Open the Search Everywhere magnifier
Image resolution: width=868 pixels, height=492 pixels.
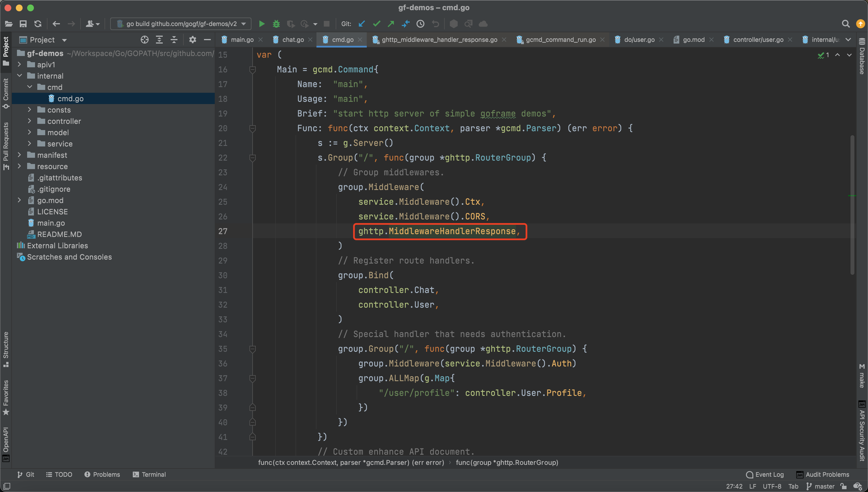point(845,24)
